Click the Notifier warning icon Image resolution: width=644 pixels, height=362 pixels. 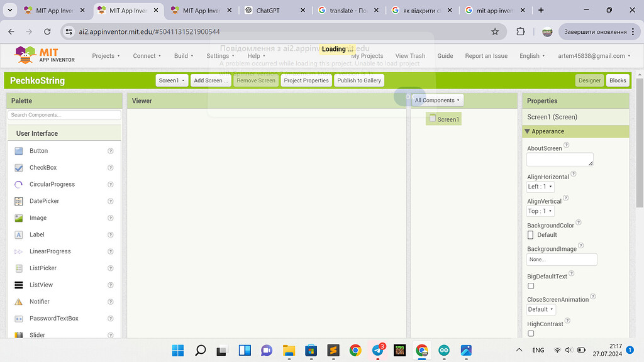(x=19, y=302)
